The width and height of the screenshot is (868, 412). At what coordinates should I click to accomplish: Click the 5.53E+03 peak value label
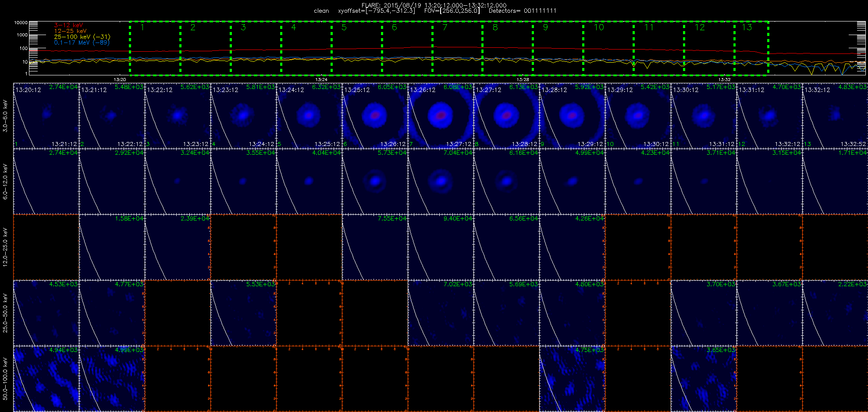[261, 284]
